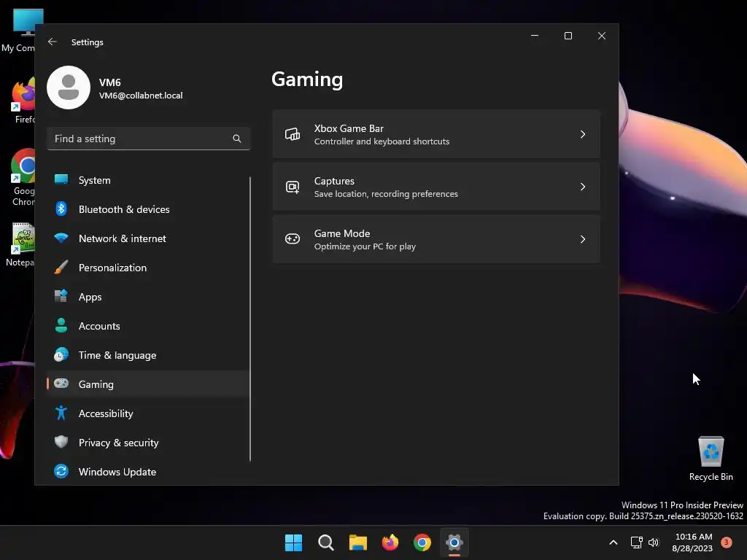Click the Accounts person icon
747x560 pixels.
click(x=61, y=325)
